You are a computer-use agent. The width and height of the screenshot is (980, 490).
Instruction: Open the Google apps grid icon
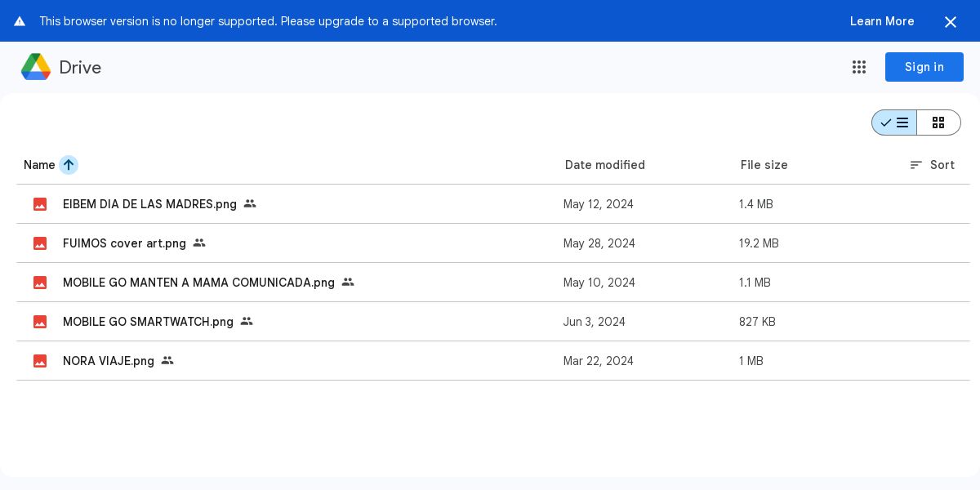coord(859,67)
